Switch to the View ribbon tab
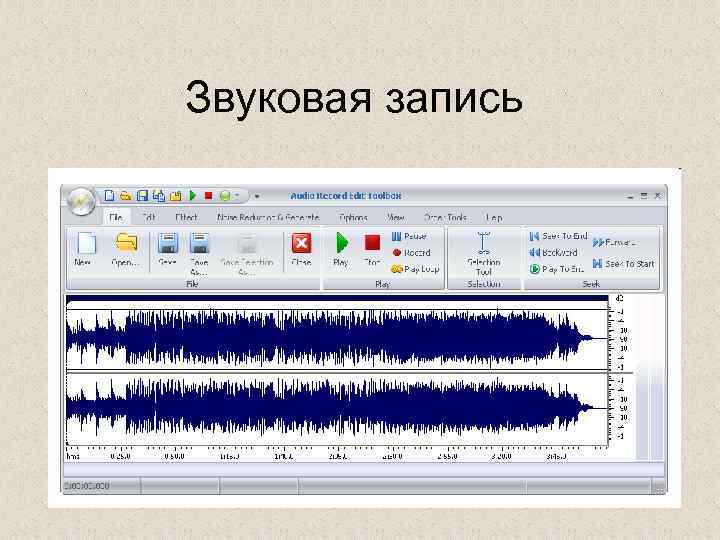 click(395, 217)
